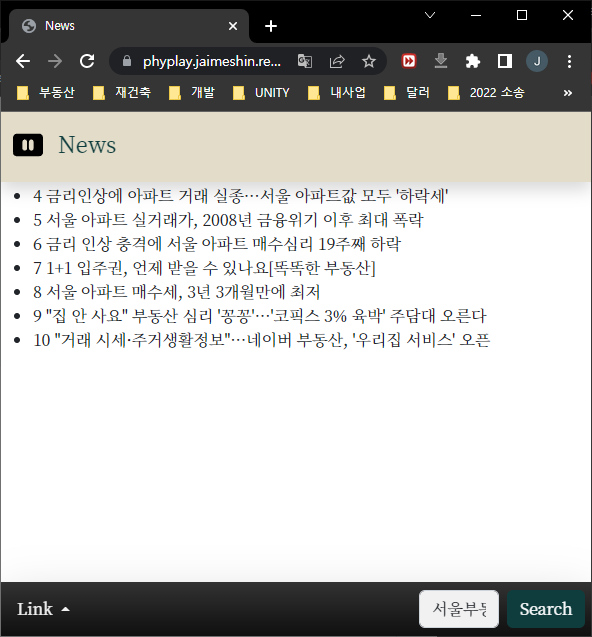Click the forward navigation arrow

pos(55,61)
